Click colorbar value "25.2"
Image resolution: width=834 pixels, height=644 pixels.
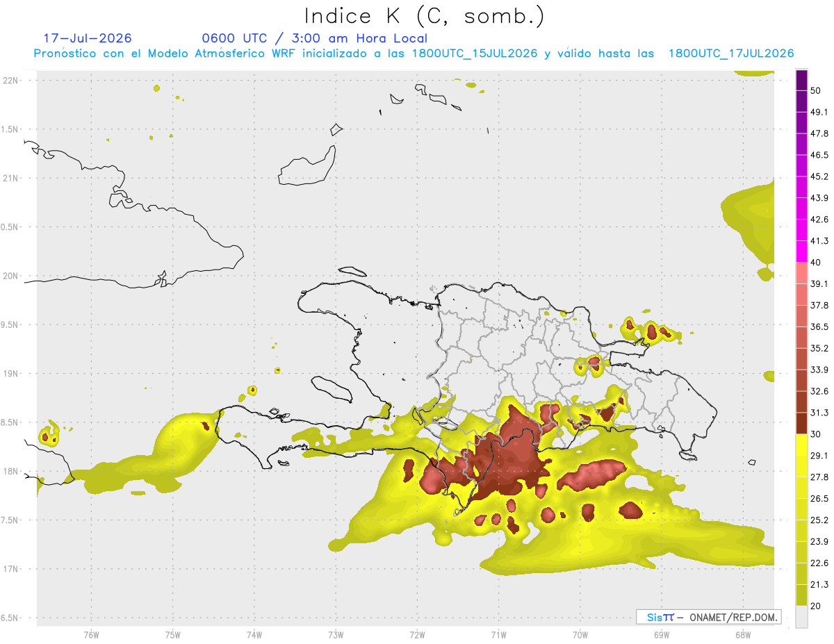click(819, 520)
